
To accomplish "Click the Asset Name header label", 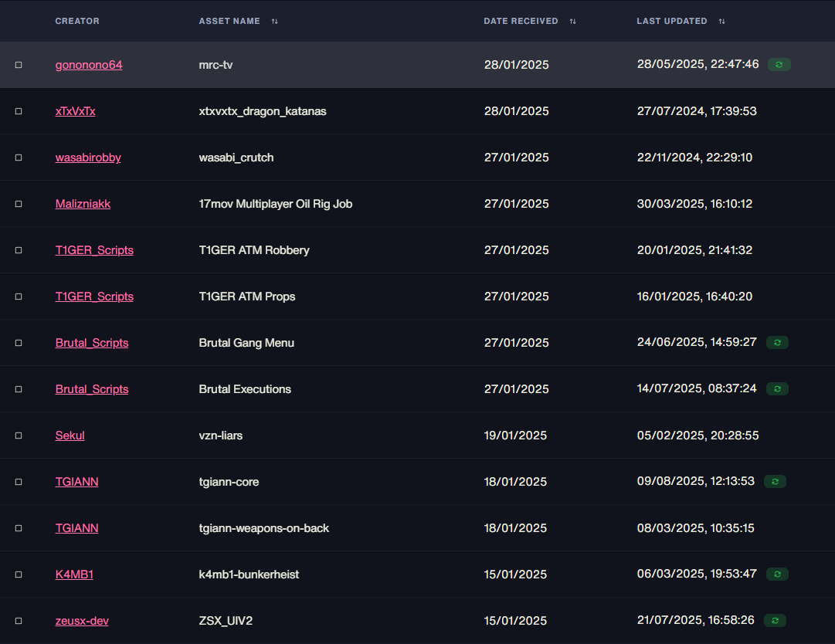I will tap(229, 22).
